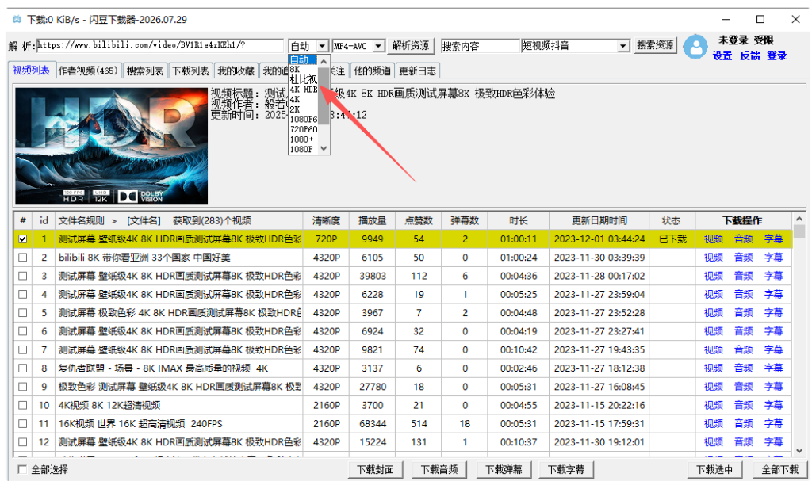
Task: Open the 我的收藏 tab
Action: tap(236, 71)
